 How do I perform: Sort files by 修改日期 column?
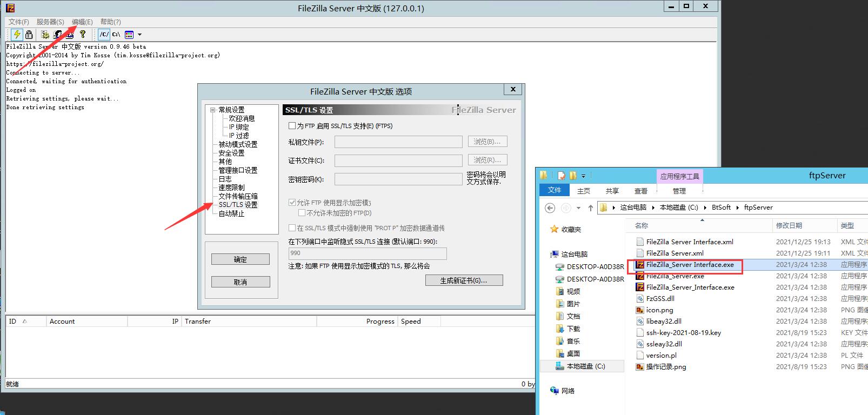pos(804,226)
